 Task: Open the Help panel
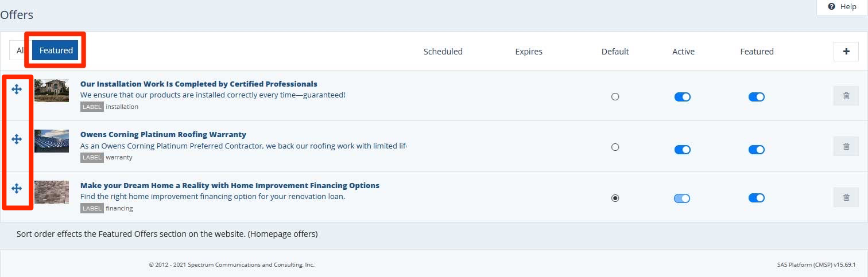pyautogui.click(x=842, y=7)
